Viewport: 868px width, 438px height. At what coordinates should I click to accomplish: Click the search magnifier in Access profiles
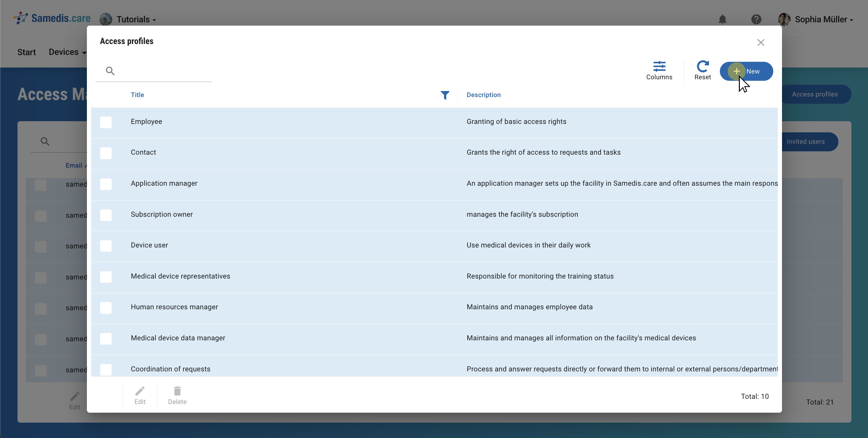(x=110, y=71)
